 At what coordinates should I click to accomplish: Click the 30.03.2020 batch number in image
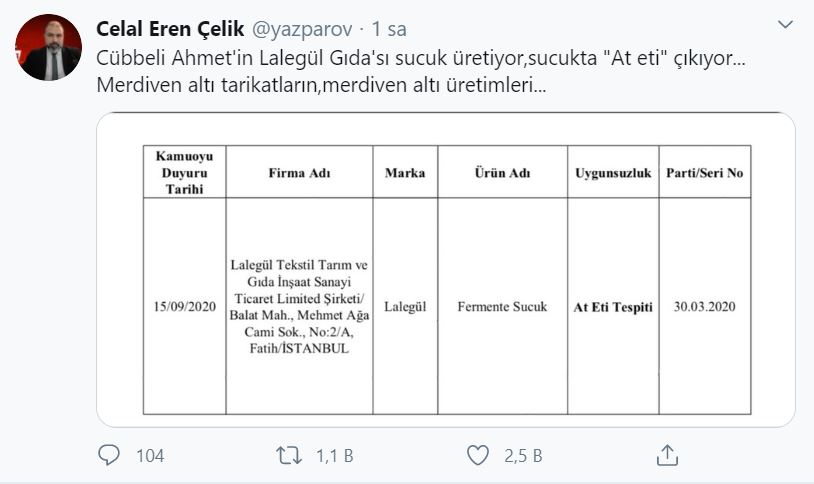tap(704, 307)
